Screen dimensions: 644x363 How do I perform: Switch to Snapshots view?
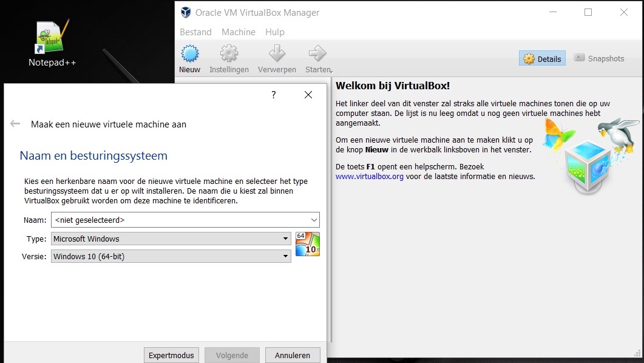(x=599, y=58)
